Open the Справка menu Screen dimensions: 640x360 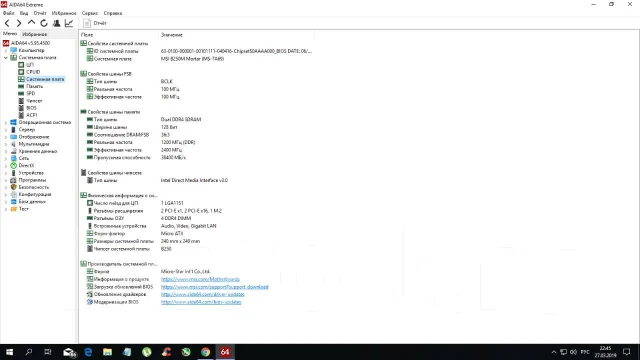(113, 13)
